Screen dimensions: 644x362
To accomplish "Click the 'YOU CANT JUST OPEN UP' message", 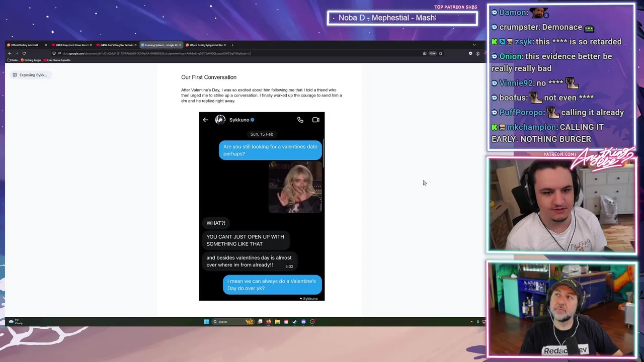I will coord(245,240).
